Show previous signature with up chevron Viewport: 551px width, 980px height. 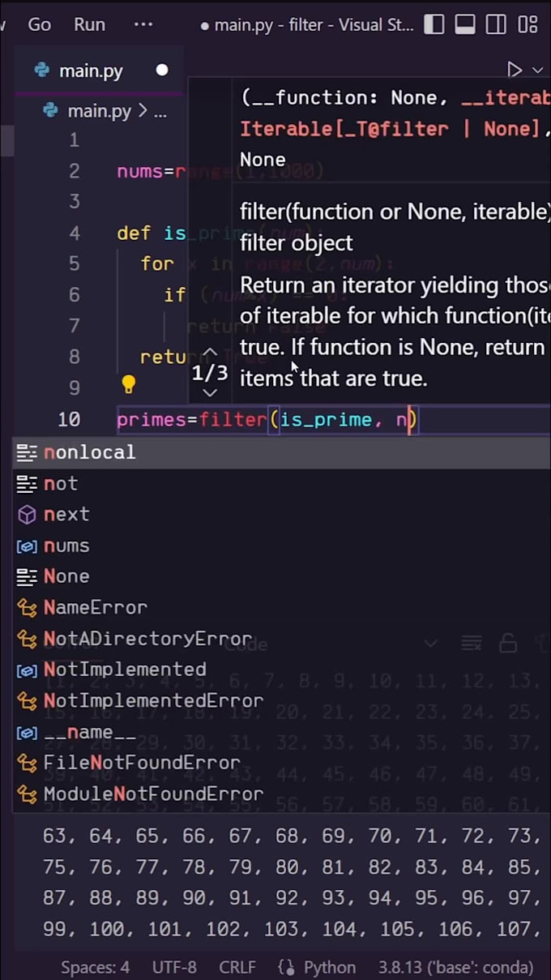(209, 353)
